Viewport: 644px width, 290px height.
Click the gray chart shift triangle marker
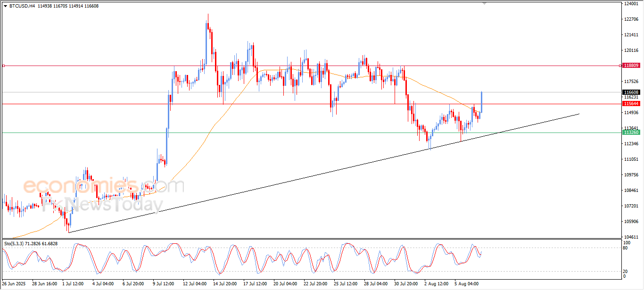(x=484, y=3)
